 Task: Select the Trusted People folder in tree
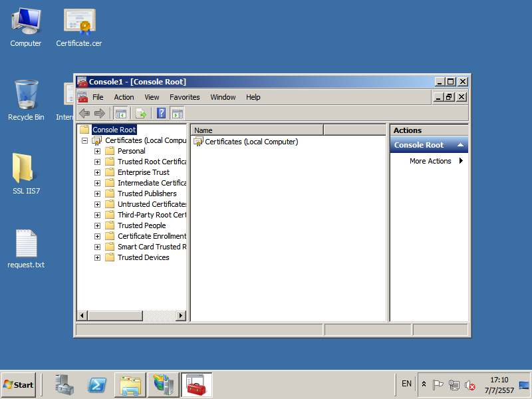141,225
